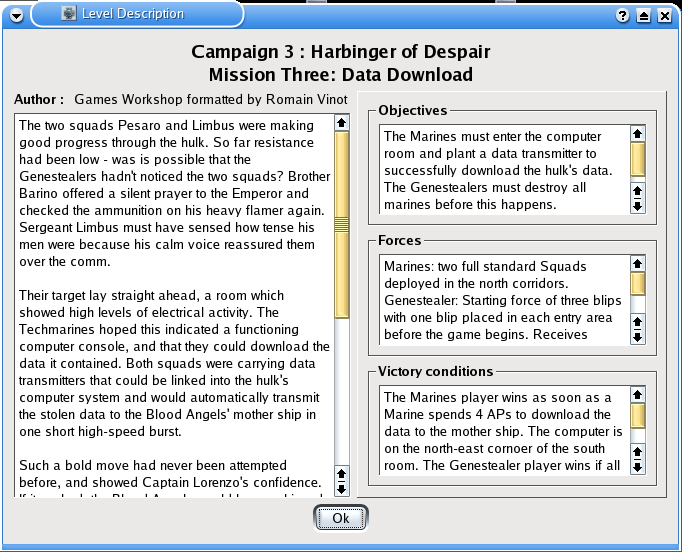Click the Victory conditions scrollbar thumb
This screenshot has height=552, width=682.
(x=638, y=416)
